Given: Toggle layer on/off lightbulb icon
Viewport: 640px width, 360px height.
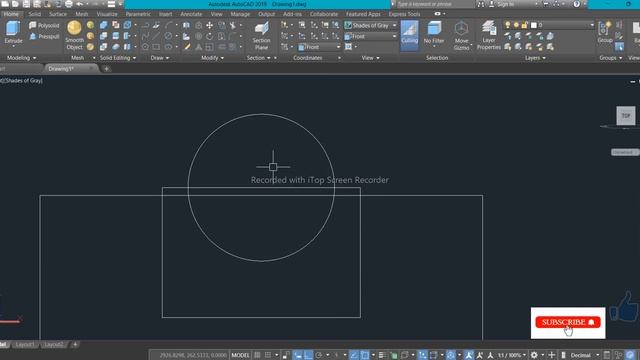Looking at the screenshot, I should (508, 25).
